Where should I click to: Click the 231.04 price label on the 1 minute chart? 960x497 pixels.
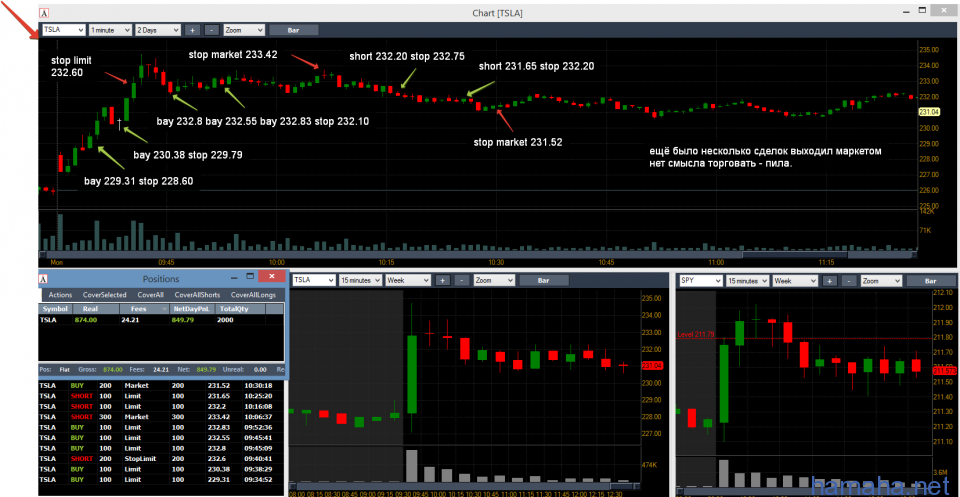pyautogui.click(x=929, y=112)
